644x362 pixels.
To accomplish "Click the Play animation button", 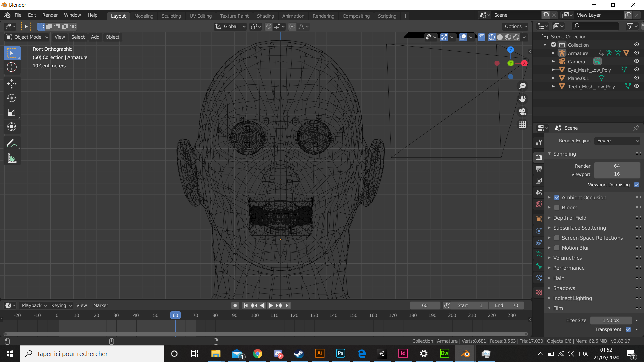I will (271, 305).
